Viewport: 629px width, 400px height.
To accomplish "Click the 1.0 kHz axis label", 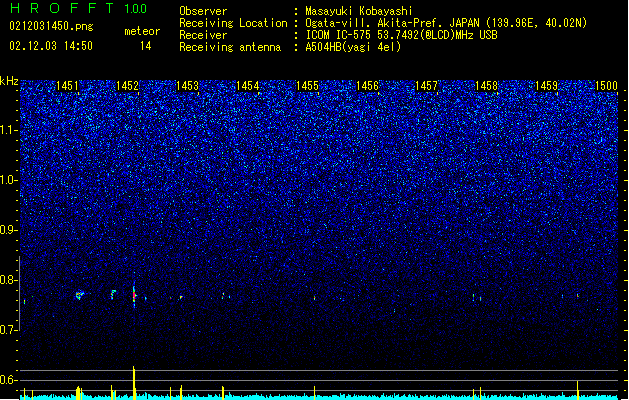I will coord(8,180).
